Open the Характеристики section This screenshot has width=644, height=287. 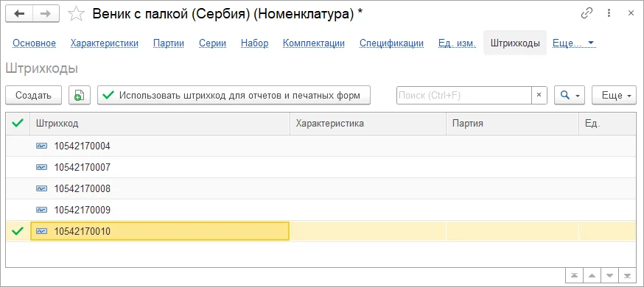pos(105,43)
